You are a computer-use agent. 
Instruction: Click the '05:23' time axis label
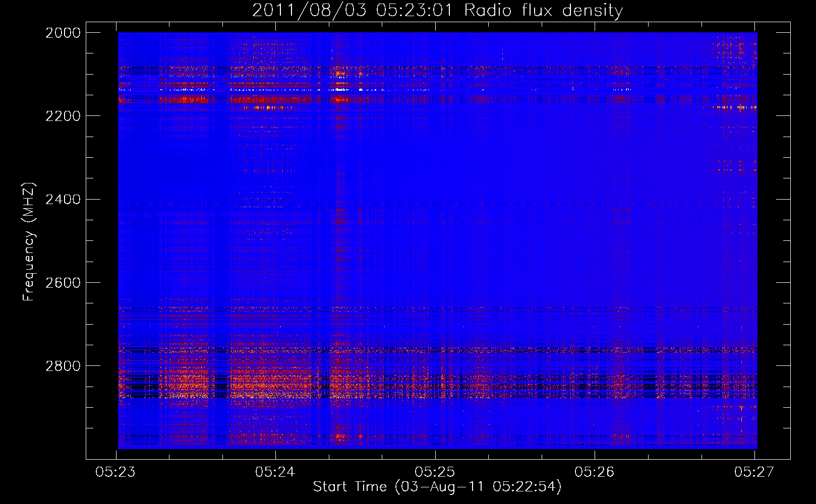point(115,472)
